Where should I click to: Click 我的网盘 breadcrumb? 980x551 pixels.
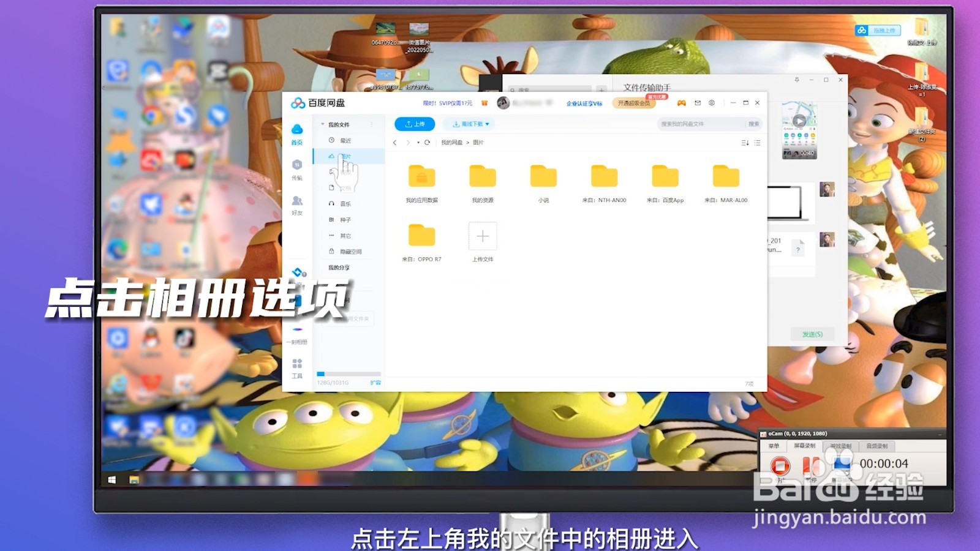(x=452, y=142)
